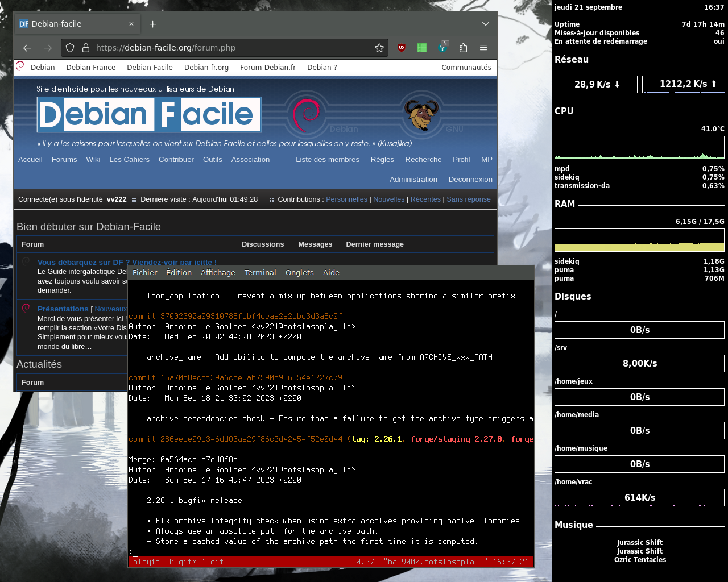Open the Wiki link in forum navigation
The image size is (728, 582).
[93, 159]
